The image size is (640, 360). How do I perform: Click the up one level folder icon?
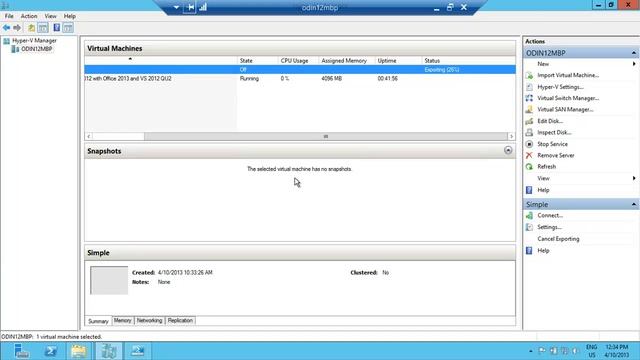point(31,28)
